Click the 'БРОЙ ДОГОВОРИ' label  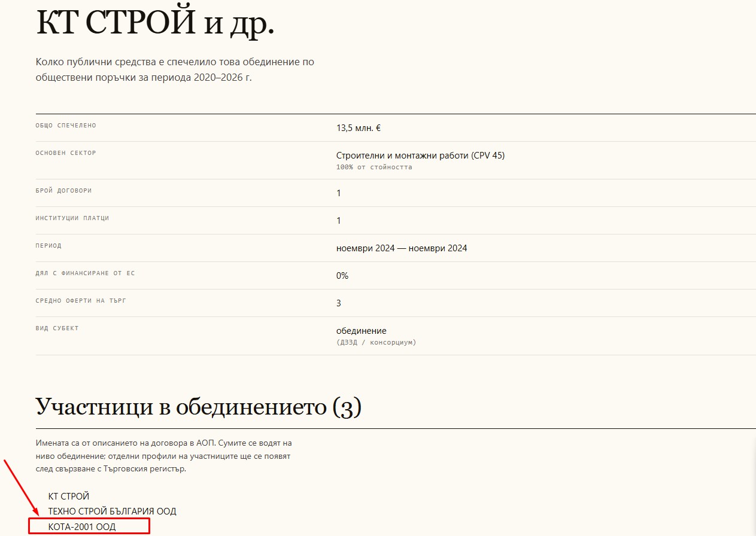63,191
